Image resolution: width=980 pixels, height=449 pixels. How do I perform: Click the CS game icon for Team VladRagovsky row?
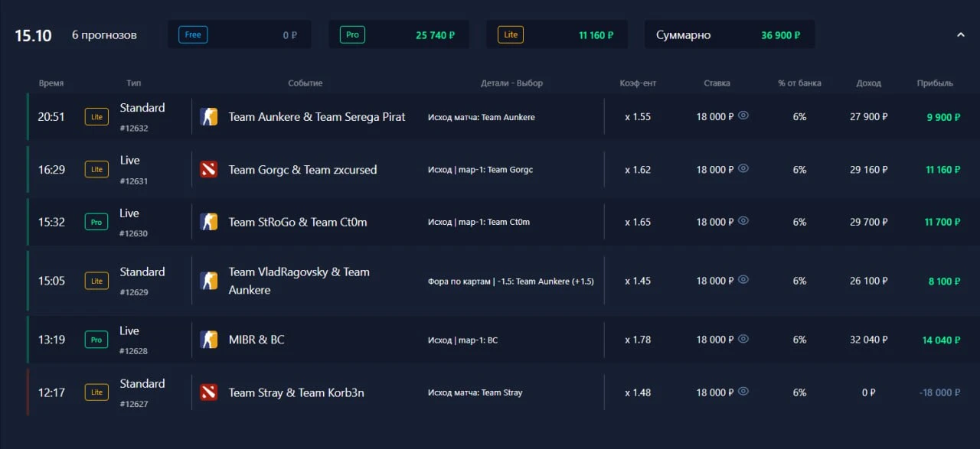[x=209, y=281]
